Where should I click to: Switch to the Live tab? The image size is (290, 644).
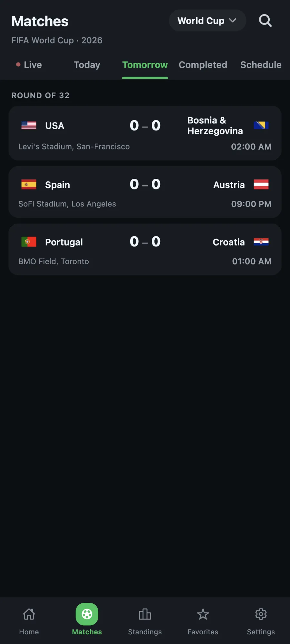(x=29, y=65)
